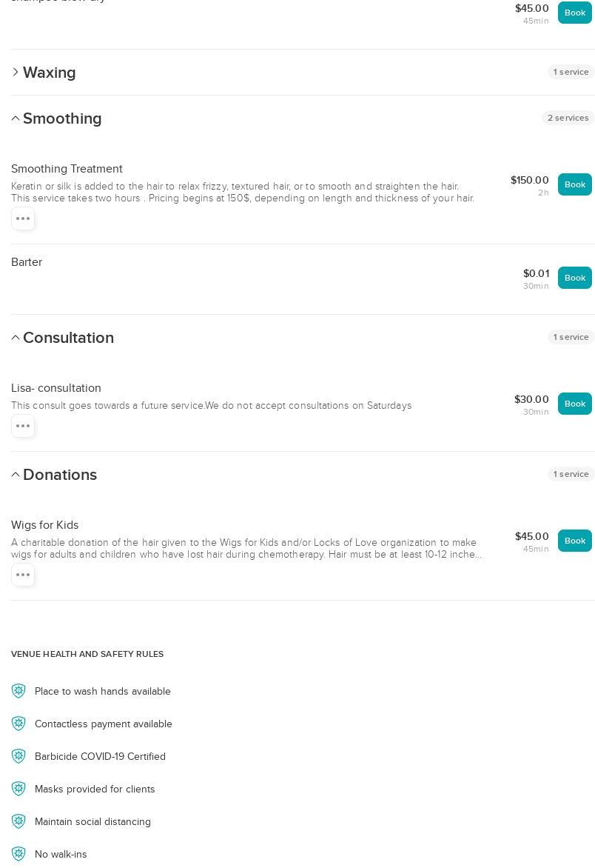Book the $150 Smoothing Treatment

click(574, 184)
